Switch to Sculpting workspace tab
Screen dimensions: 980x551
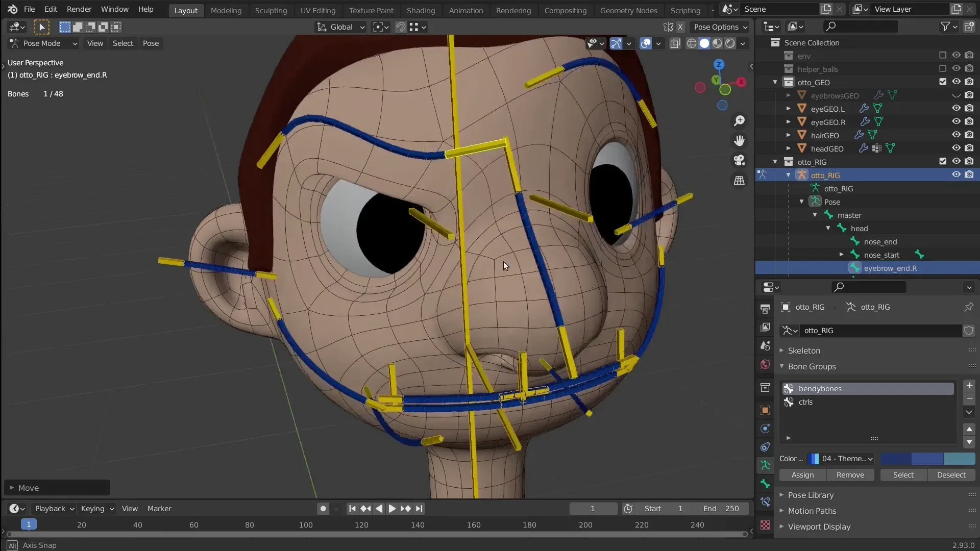pos(271,10)
